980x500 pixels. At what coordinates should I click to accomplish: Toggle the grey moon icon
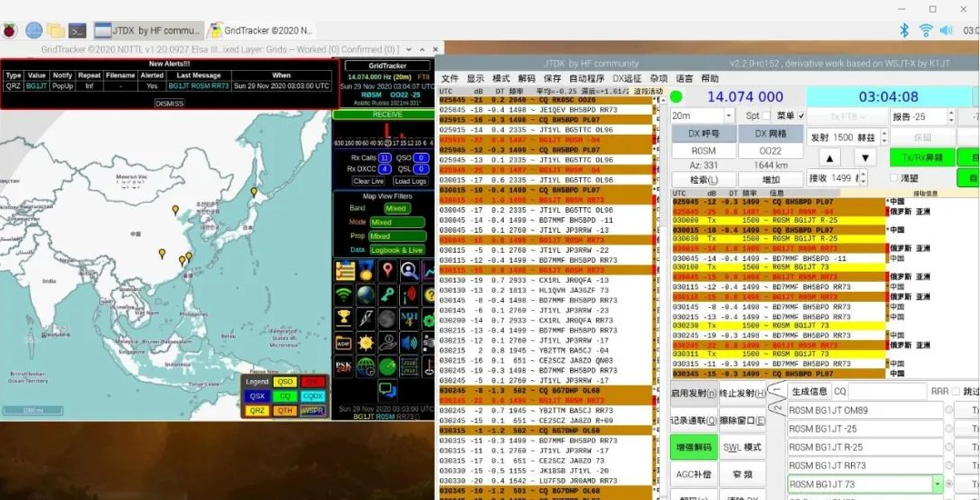click(387, 318)
